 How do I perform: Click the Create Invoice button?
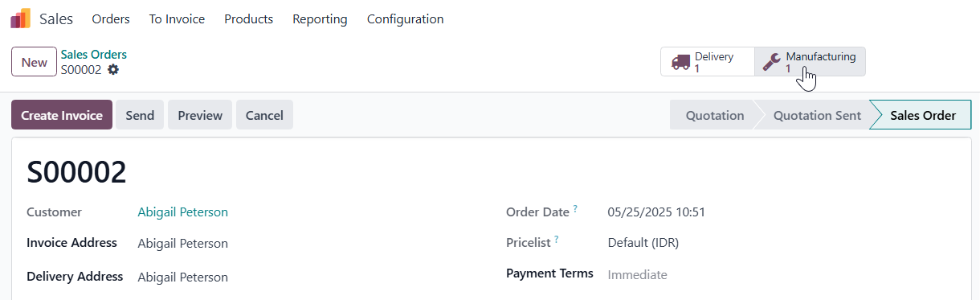[x=62, y=115]
